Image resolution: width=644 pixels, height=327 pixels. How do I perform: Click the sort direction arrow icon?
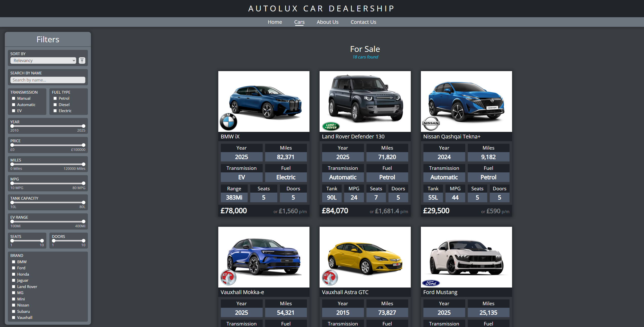pos(82,60)
